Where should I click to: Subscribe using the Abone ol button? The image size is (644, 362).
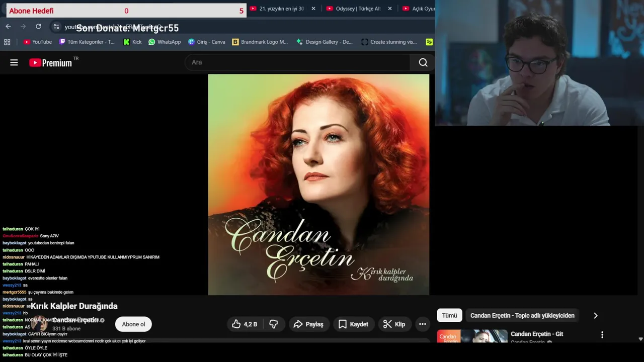133,324
